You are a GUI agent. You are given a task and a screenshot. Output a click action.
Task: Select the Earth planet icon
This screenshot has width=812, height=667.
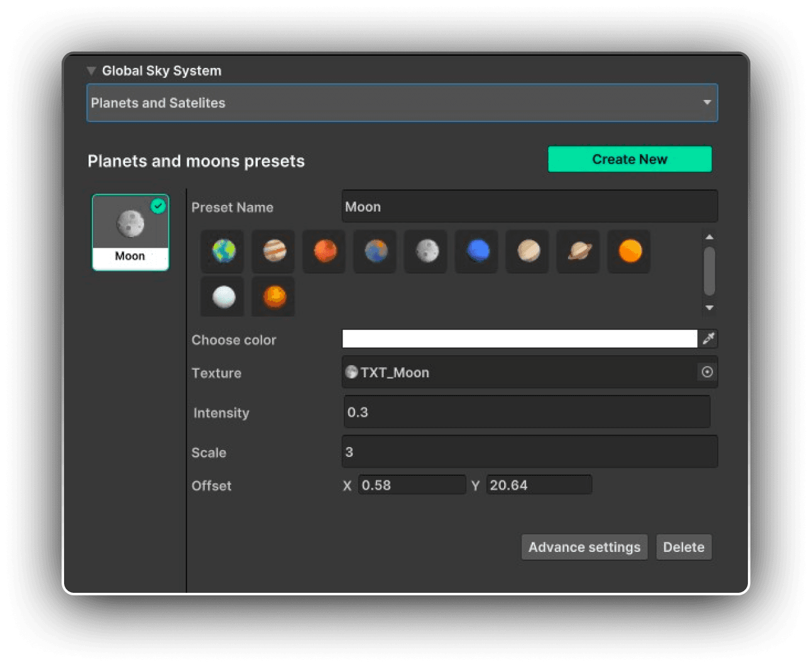click(x=222, y=251)
